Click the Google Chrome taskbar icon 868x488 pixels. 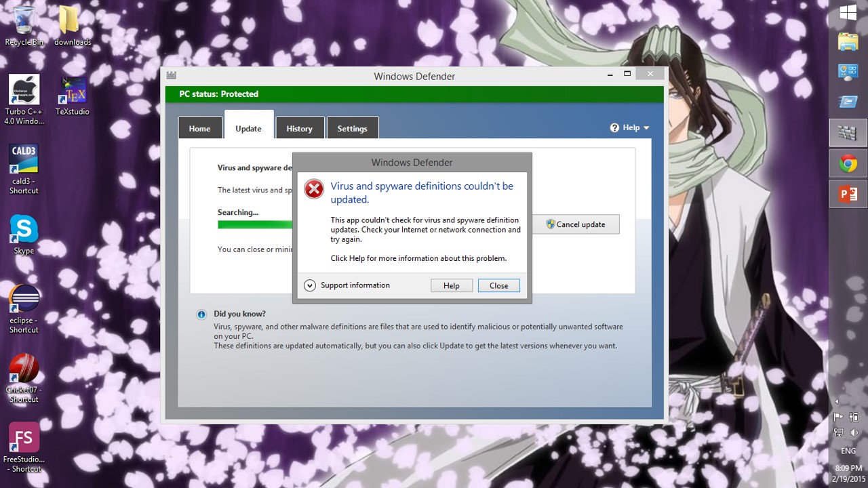[x=848, y=163]
